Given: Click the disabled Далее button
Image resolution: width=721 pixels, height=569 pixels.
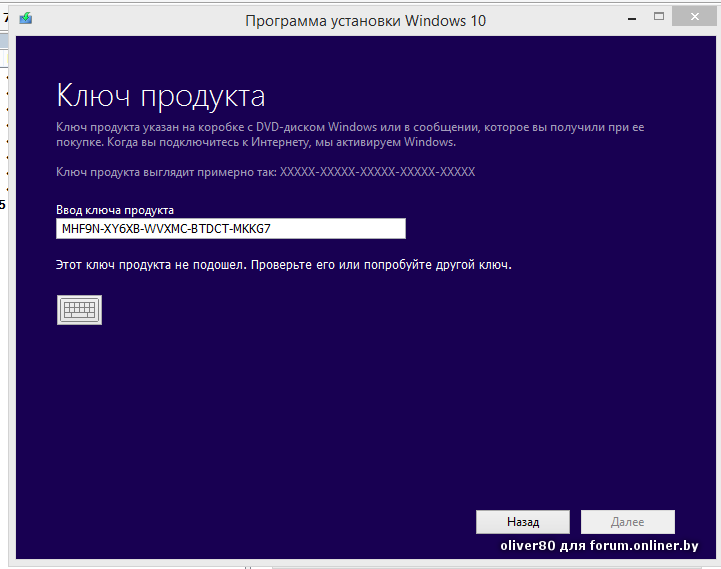Looking at the screenshot, I should (x=628, y=522).
